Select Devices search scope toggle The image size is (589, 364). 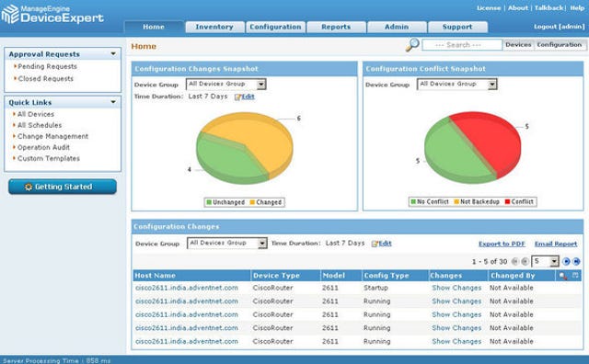click(518, 45)
